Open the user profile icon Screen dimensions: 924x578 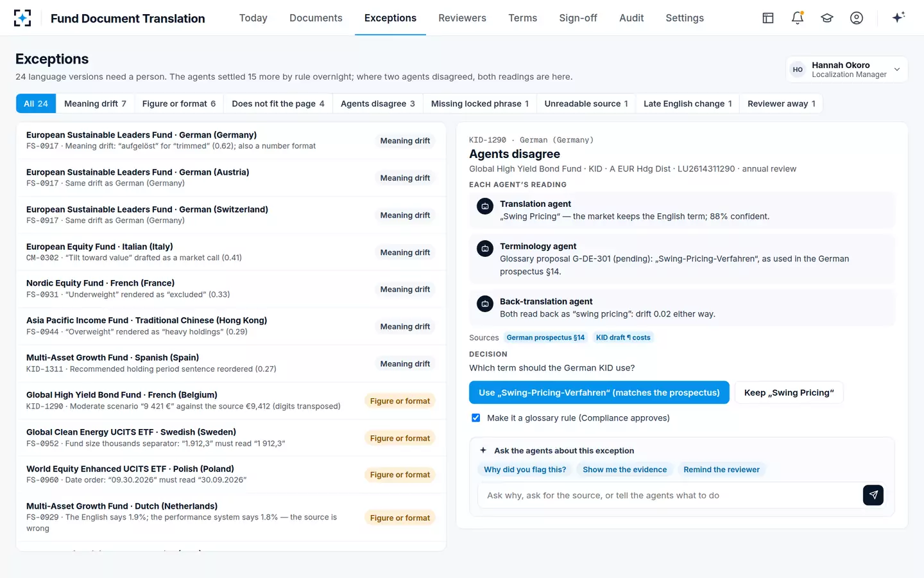[857, 18]
